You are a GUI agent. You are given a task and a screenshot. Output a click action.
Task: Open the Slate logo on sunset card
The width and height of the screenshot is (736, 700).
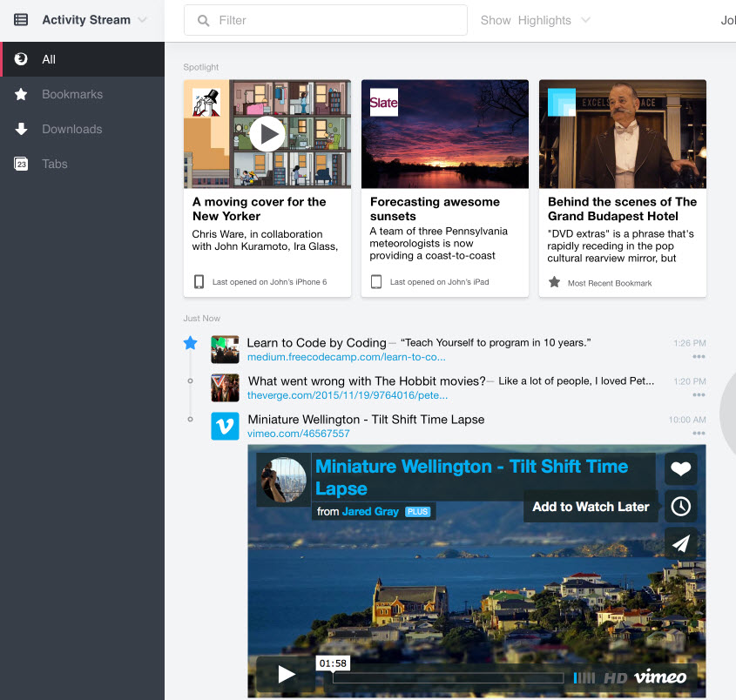pyautogui.click(x=384, y=102)
